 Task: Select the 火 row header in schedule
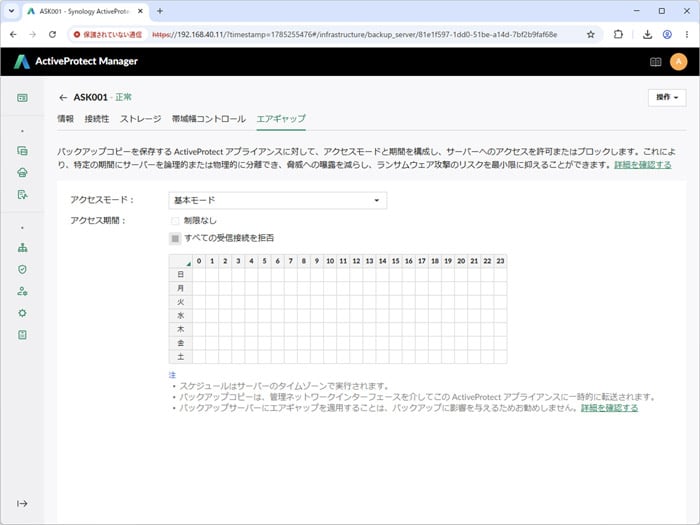[x=180, y=302]
